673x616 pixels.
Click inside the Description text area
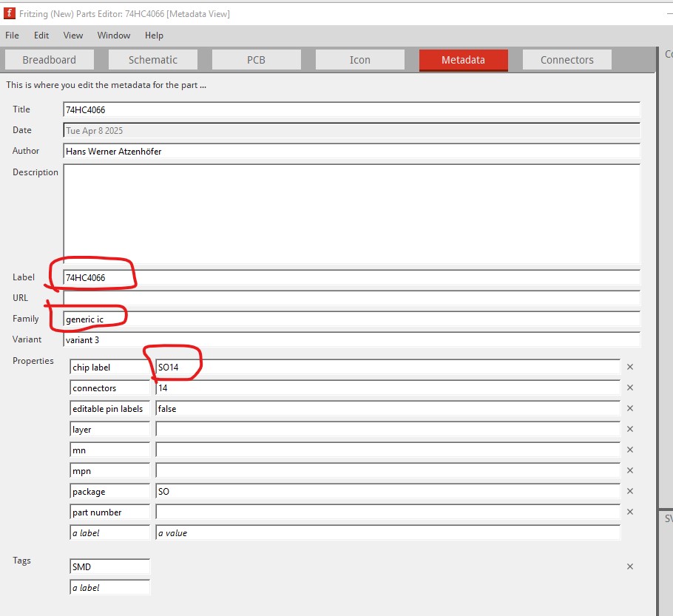pos(351,214)
